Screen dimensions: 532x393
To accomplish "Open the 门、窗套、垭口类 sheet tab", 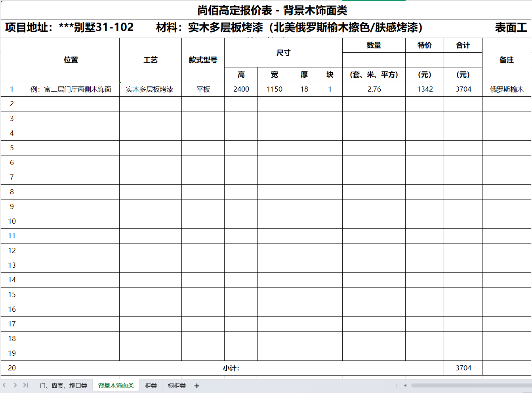I will point(63,386).
